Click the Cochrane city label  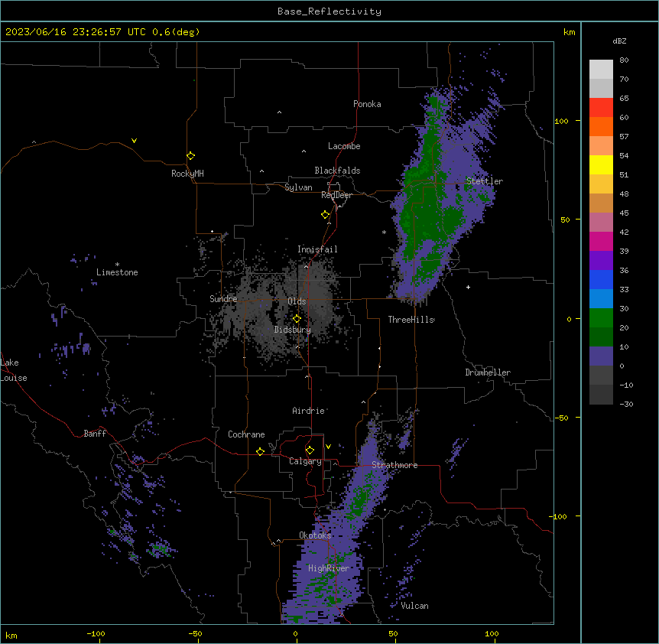[246, 434]
